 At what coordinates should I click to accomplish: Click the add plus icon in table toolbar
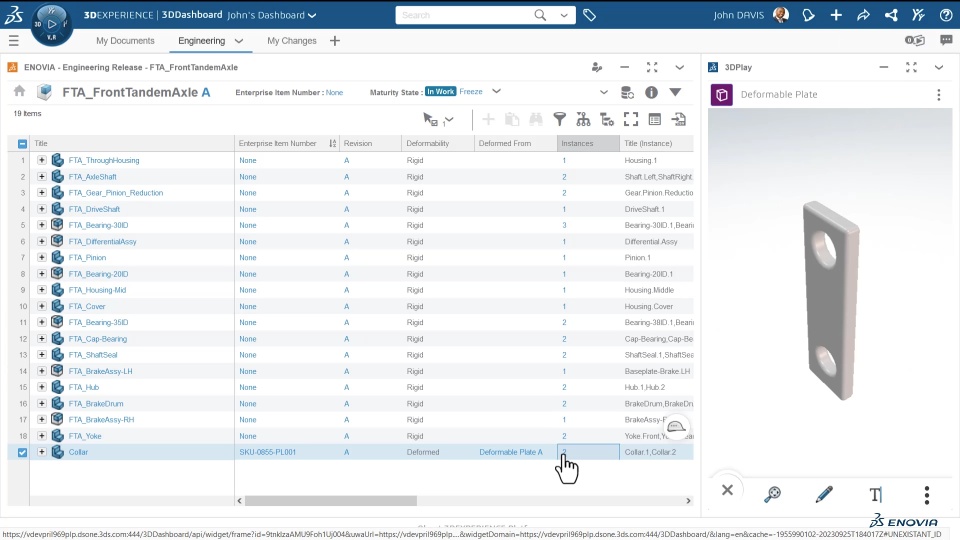[x=488, y=119]
